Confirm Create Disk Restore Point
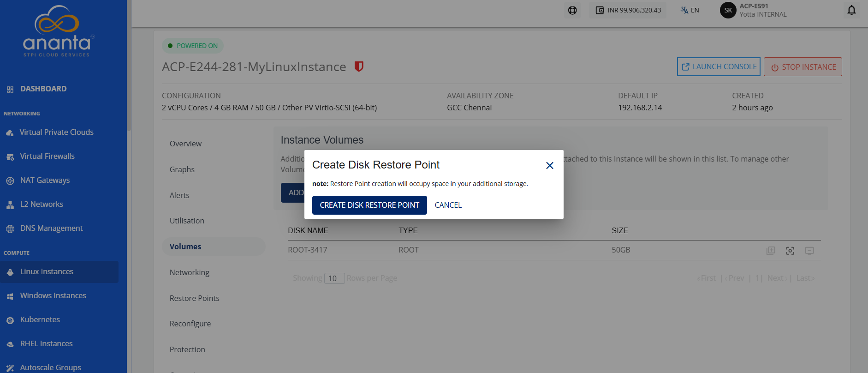The height and width of the screenshot is (373, 868). point(369,205)
